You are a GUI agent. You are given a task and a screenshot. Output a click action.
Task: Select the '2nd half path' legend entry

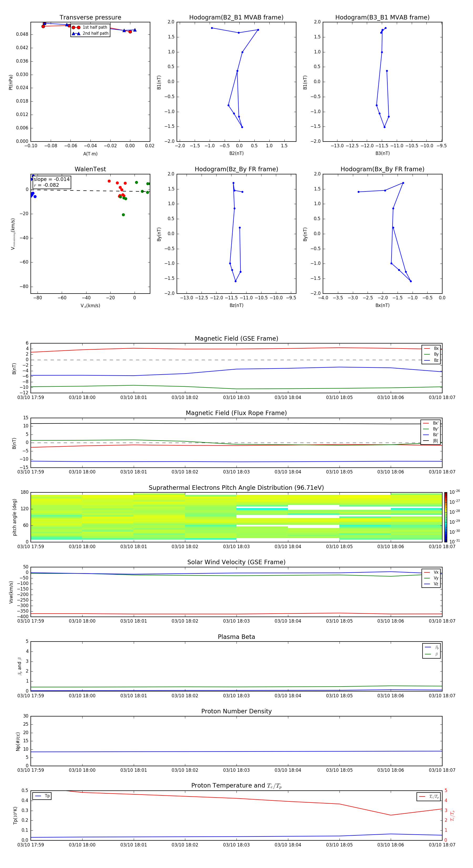(x=90, y=33)
